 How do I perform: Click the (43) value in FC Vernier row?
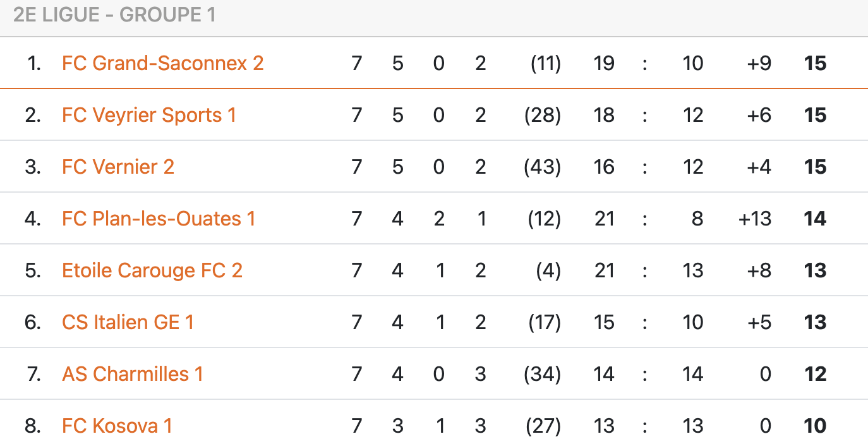click(543, 167)
